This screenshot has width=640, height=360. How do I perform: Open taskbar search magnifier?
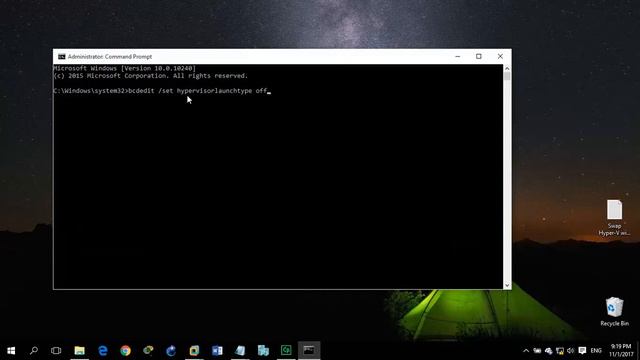pyautogui.click(x=34, y=350)
